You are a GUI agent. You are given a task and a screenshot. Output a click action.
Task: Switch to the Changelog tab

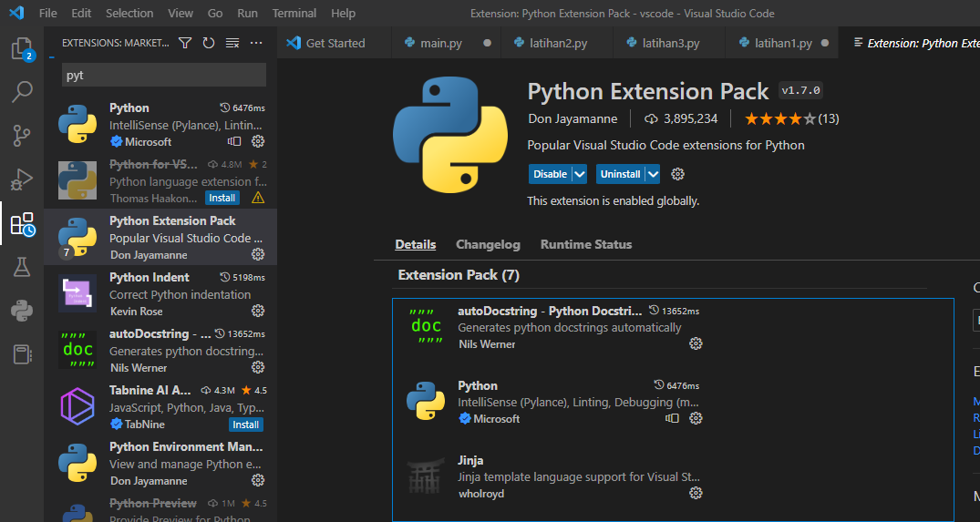coord(488,244)
